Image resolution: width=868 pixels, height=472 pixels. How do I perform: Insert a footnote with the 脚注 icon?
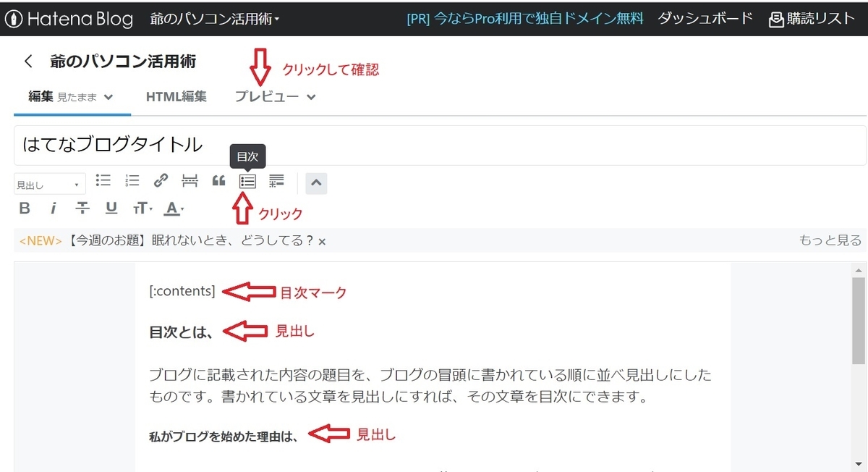(x=276, y=181)
